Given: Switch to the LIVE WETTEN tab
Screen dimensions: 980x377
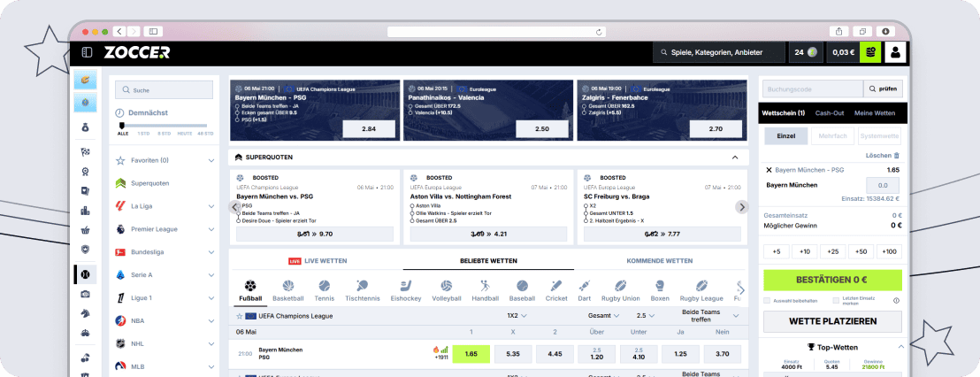Looking at the screenshot, I should (x=318, y=261).
